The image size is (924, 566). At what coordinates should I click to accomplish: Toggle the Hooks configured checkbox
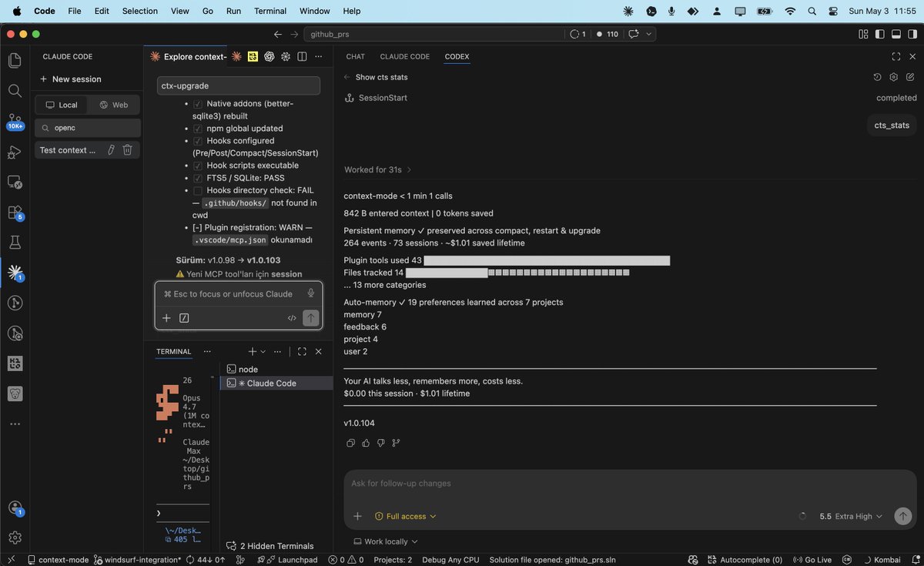click(x=198, y=141)
